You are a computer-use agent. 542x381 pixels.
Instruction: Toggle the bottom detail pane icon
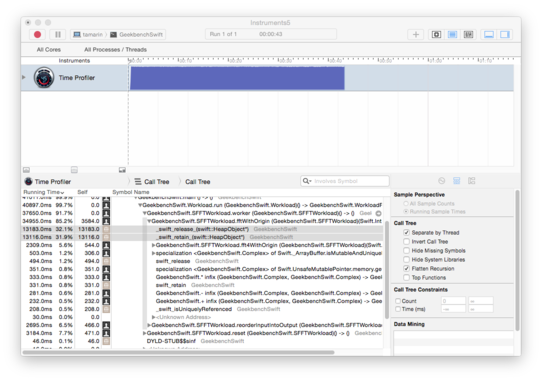point(489,34)
